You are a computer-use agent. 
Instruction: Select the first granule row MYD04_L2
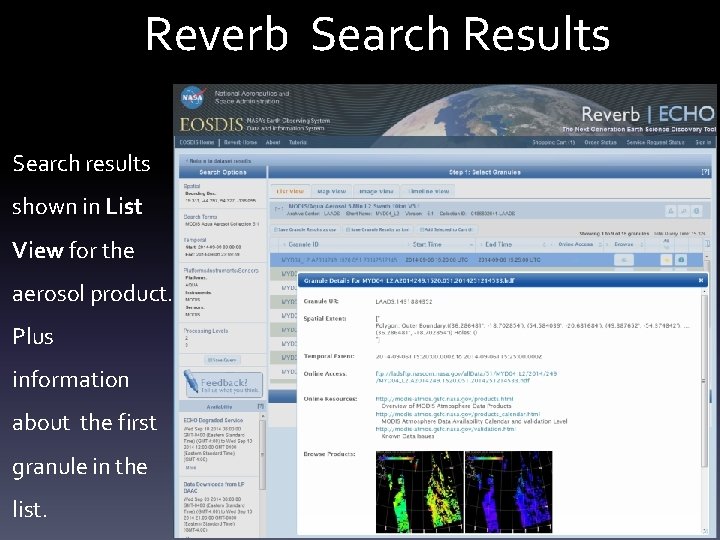click(486, 260)
